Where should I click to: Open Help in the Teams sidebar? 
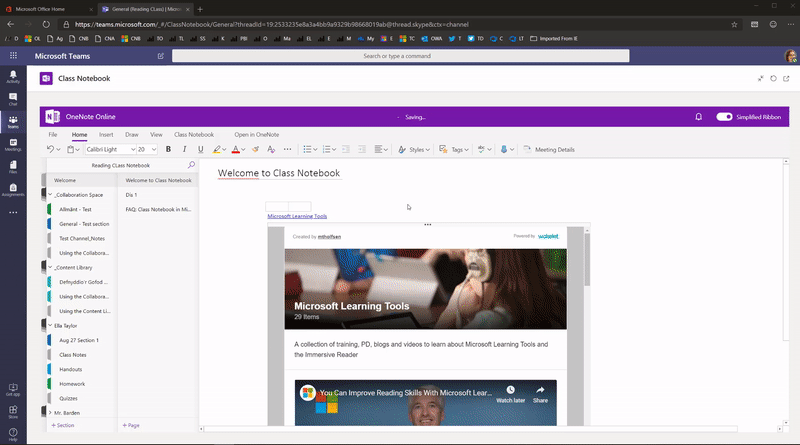pyautogui.click(x=13, y=434)
